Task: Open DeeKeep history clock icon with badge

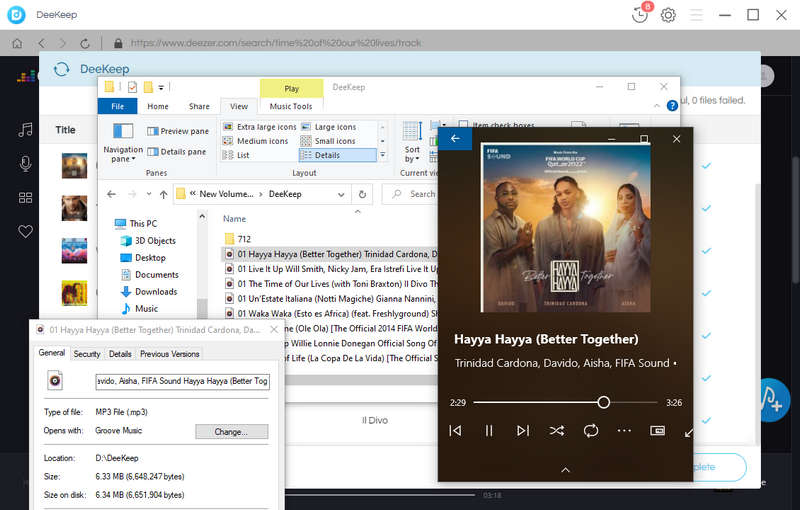Action: point(640,14)
